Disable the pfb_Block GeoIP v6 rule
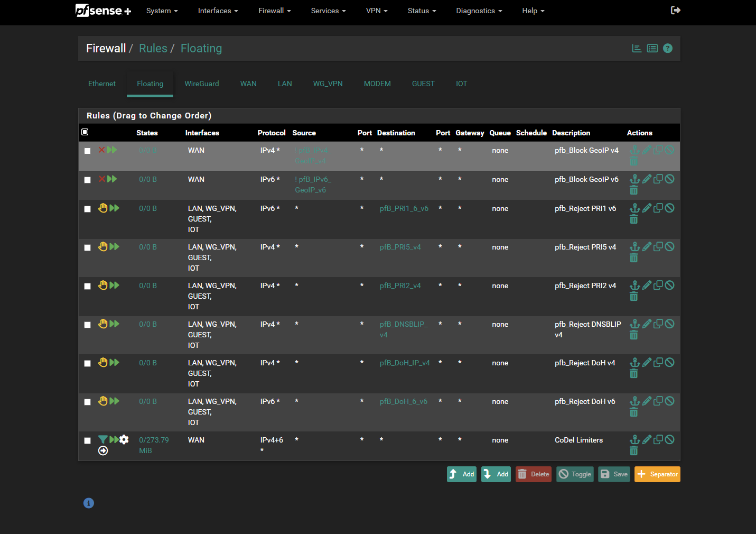 670,179
